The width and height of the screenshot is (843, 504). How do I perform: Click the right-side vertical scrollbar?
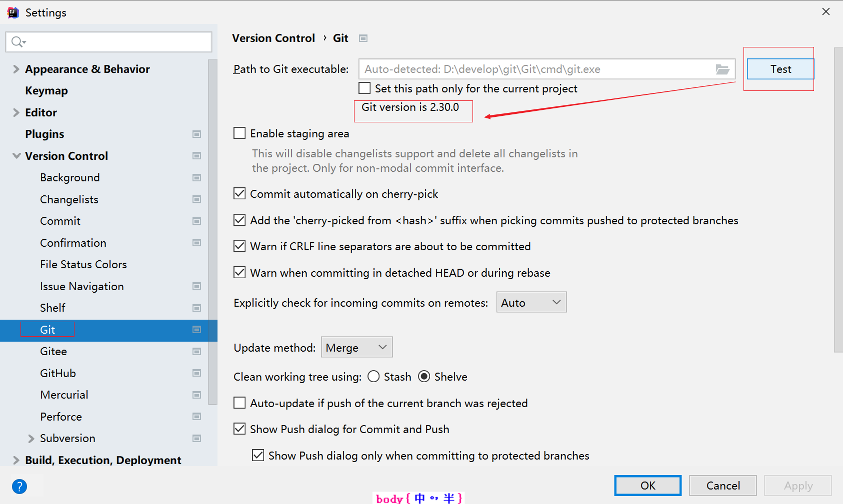pyautogui.click(x=838, y=200)
